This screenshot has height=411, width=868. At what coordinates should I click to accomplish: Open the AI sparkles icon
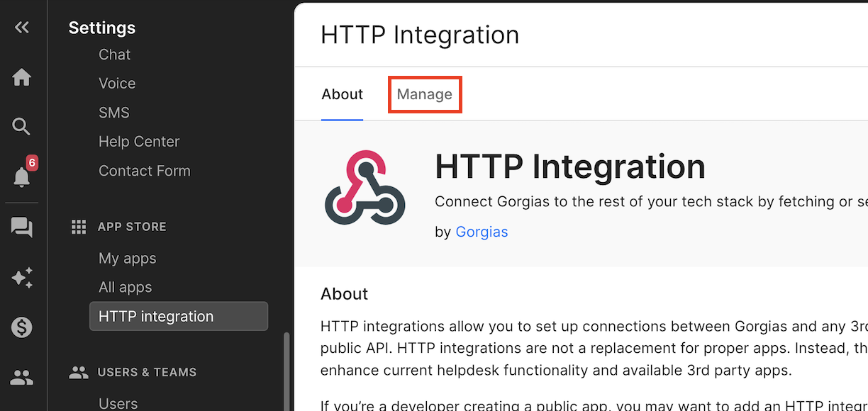[x=22, y=278]
